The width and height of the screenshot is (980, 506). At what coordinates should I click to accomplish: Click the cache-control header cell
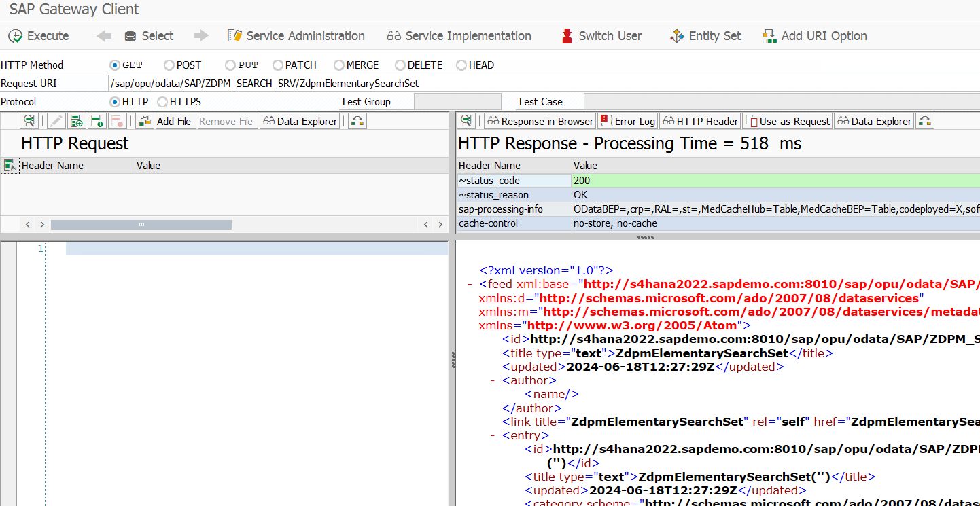(x=514, y=223)
